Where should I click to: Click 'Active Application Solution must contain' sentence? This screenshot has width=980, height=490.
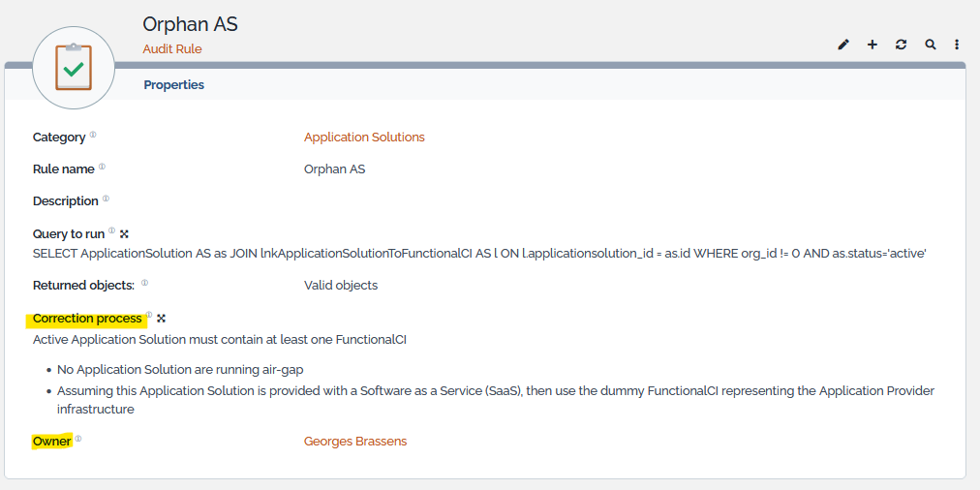pyautogui.click(x=220, y=340)
